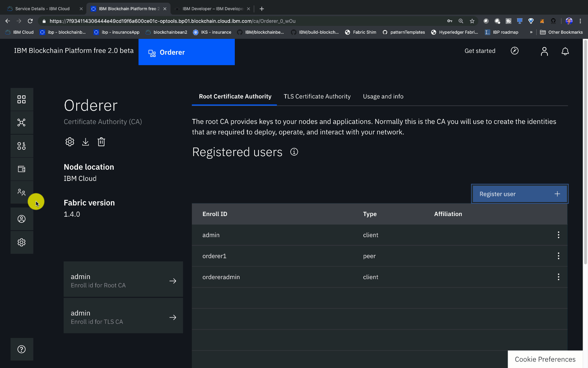Show more bookmarks chevron
The height and width of the screenshot is (368, 588).
pos(531,32)
